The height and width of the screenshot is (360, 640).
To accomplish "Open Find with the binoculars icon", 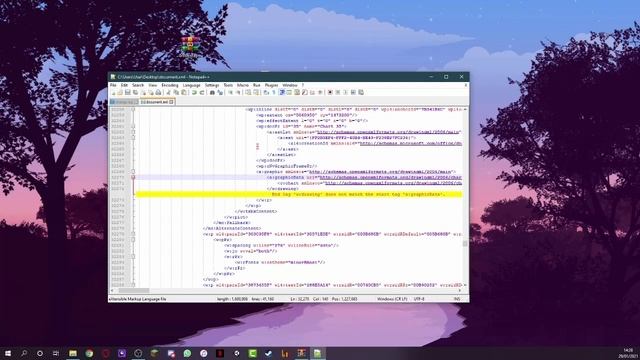I will [x=212, y=93].
